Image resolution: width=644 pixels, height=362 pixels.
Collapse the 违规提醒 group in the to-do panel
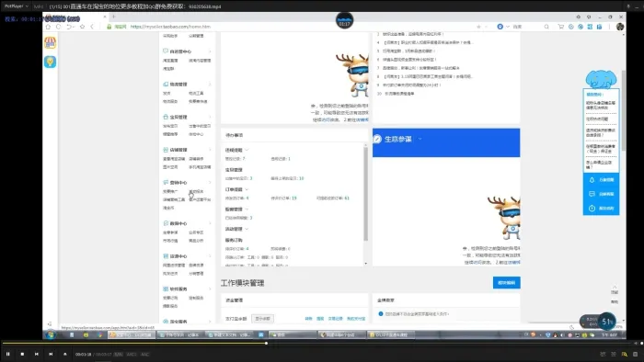pyautogui.click(x=247, y=150)
